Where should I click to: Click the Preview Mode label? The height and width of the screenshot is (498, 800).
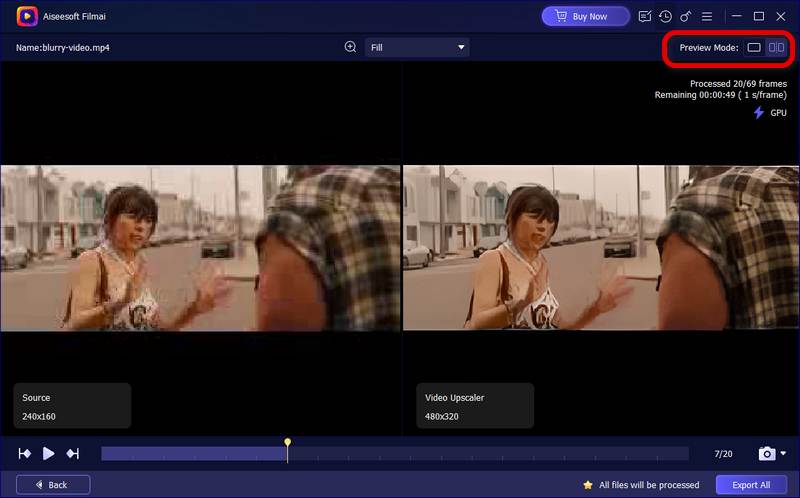(x=709, y=47)
